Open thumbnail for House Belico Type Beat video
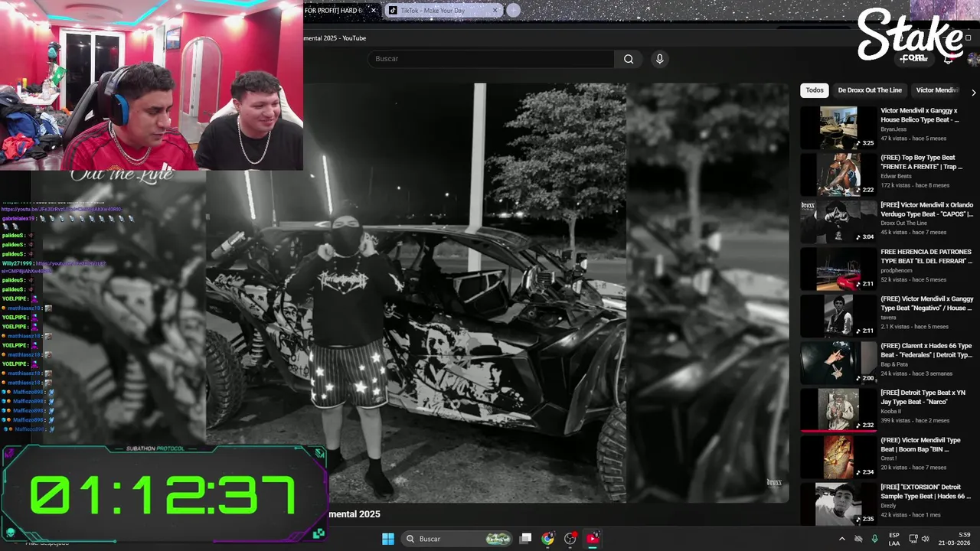The height and width of the screenshot is (551, 980). coord(838,128)
